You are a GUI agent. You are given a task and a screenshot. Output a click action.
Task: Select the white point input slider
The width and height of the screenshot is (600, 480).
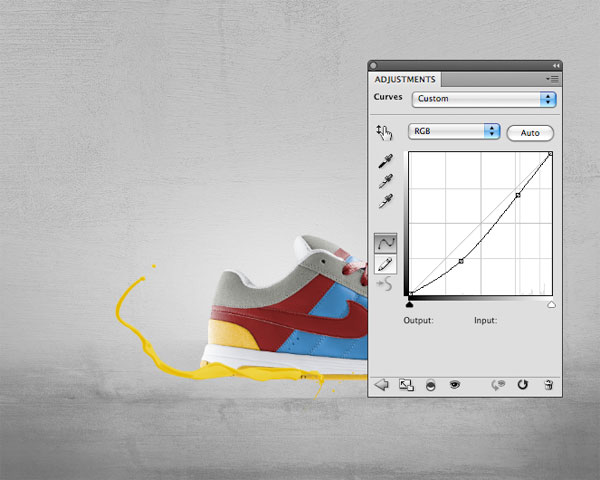pos(551,305)
